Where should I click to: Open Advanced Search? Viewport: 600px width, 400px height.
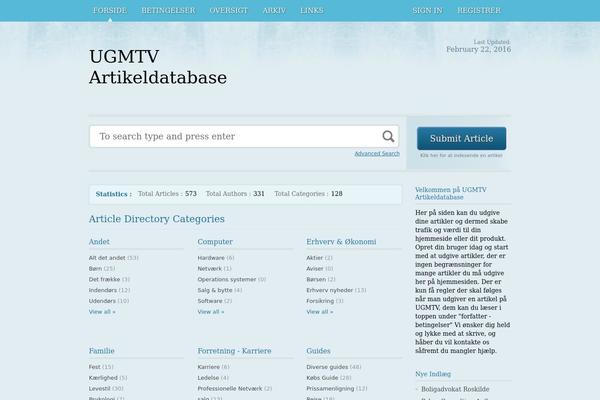click(377, 153)
